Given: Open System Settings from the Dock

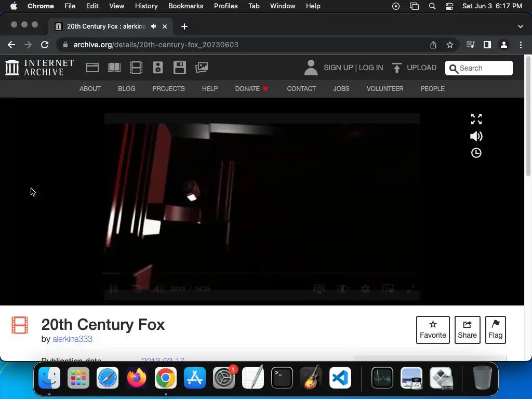Looking at the screenshot, I should pyautogui.click(x=224, y=378).
